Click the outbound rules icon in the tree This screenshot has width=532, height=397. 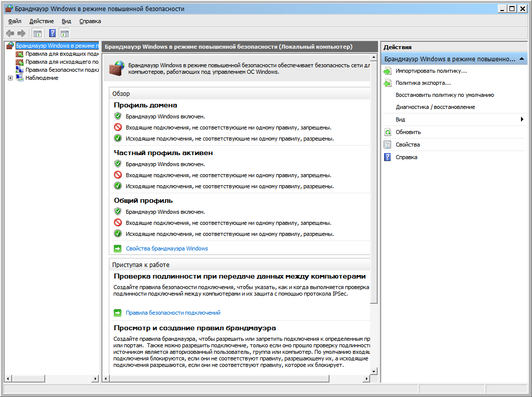click(x=20, y=62)
